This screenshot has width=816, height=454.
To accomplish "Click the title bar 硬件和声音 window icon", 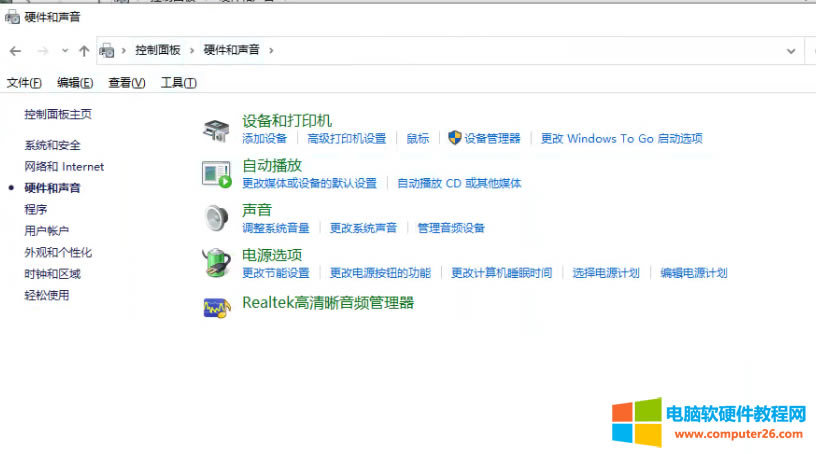I will pyautogui.click(x=12, y=17).
